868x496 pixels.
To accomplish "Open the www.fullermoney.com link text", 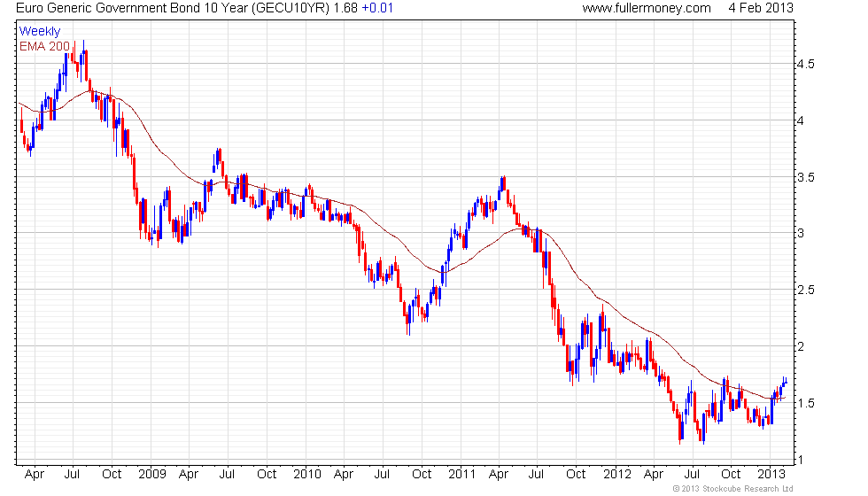I will pyautogui.click(x=647, y=8).
